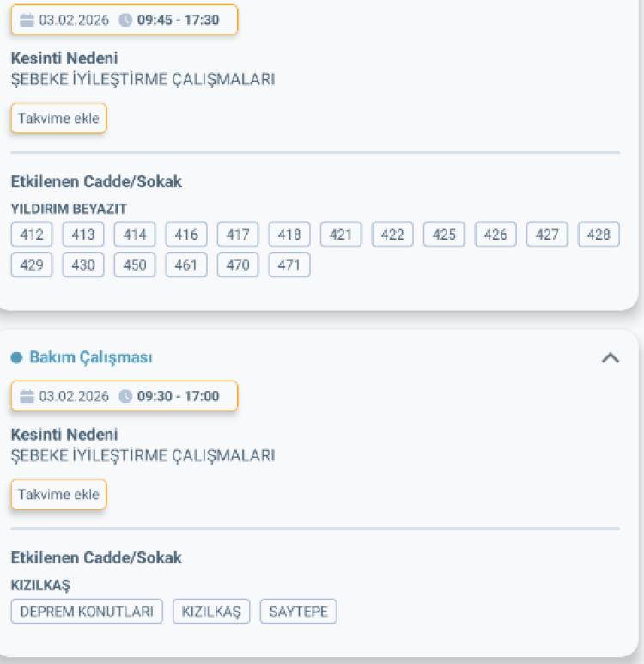Select street tag 471

click(x=289, y=265)
